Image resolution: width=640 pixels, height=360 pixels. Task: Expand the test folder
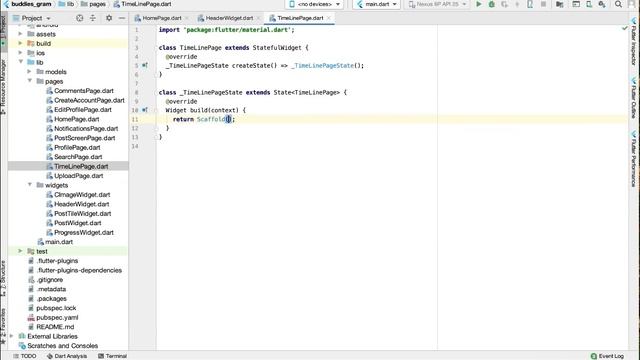pyautogui.click(x=20, y=251)
